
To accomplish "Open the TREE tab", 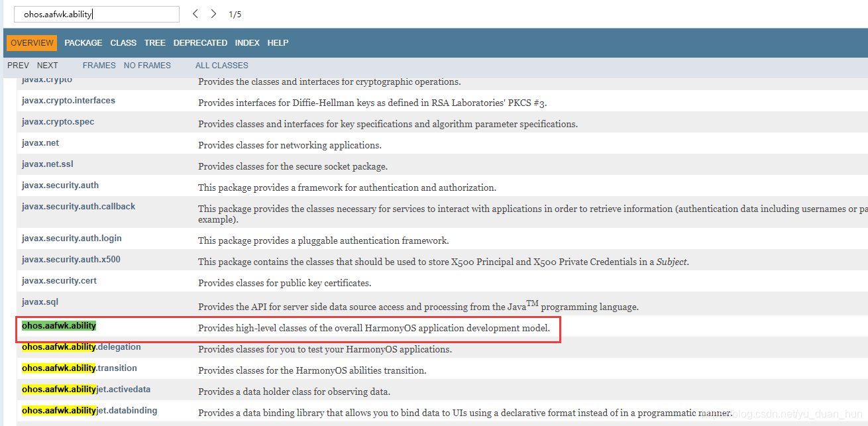I will pyautogui.click(x=155, y=43).
